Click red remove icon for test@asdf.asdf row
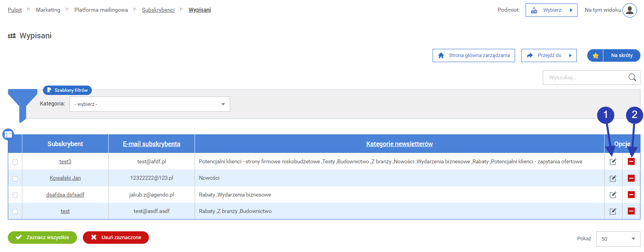The image size is (644, 252). (x=631, y=211)
